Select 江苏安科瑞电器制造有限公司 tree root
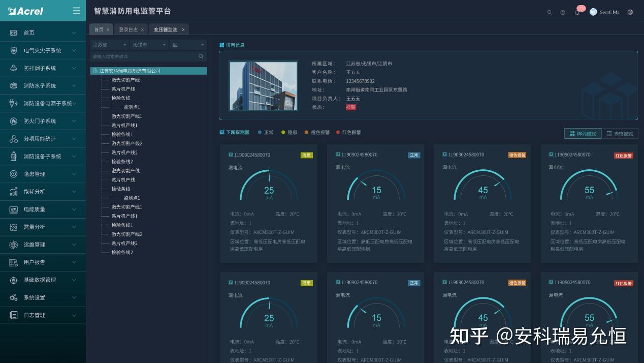 pos(148,71)
